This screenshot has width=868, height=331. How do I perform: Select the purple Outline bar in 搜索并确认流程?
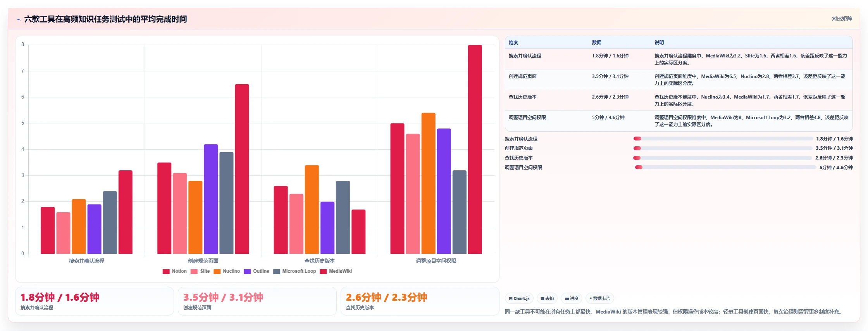[94, 229]
